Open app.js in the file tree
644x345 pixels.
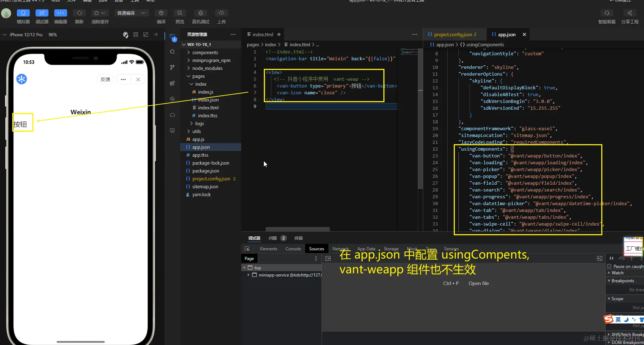click(x=211, y=139)
